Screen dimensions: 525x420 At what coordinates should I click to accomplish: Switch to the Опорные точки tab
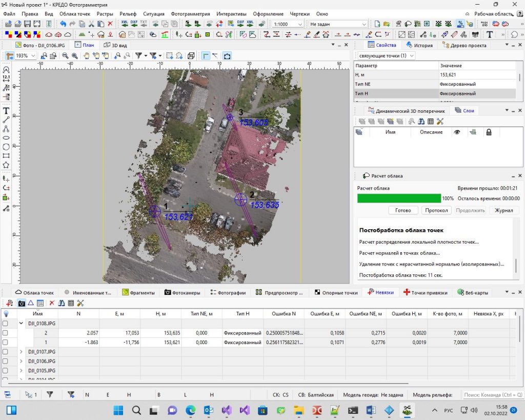336,292
